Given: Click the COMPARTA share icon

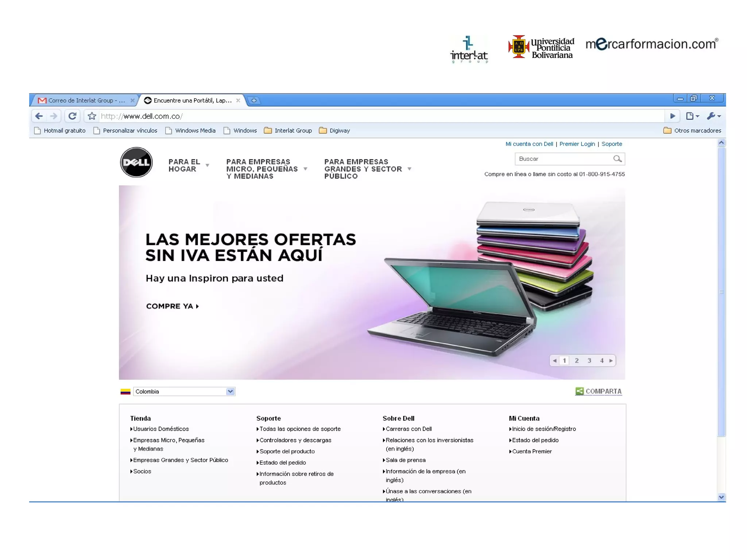Looking at the screenshot, I should pos(579,391).
